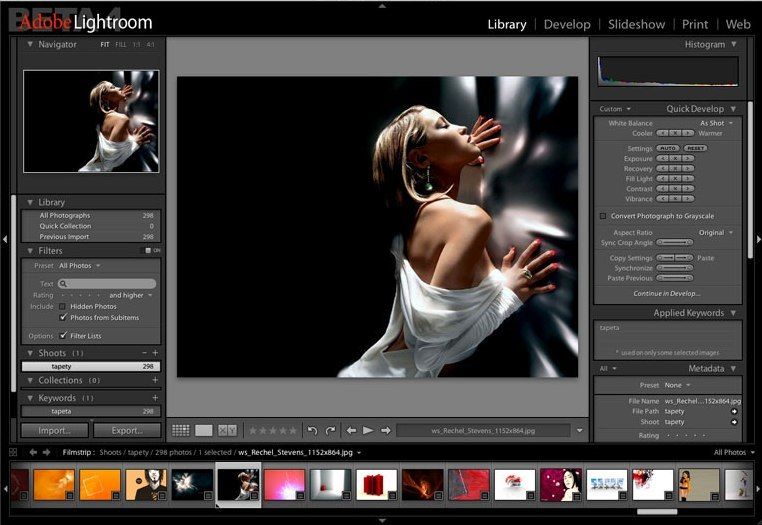The height and width of the screenshot is (525, 762).
Task: Collapse the Navigator panel
Action: (x=30, y=45)
